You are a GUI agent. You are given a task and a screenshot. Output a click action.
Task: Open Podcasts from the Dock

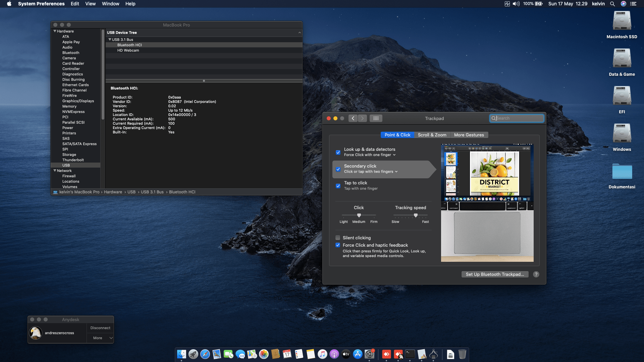click(x=334, y=354)
